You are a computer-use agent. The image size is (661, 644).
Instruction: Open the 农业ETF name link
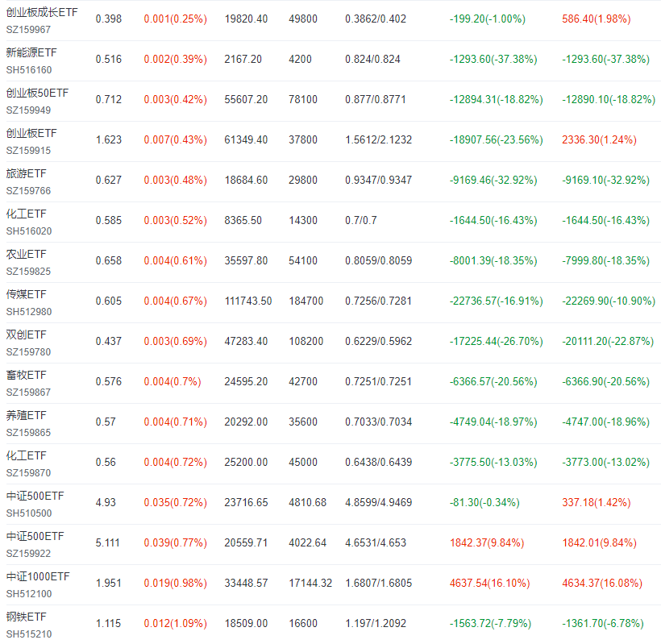point(26,254)
